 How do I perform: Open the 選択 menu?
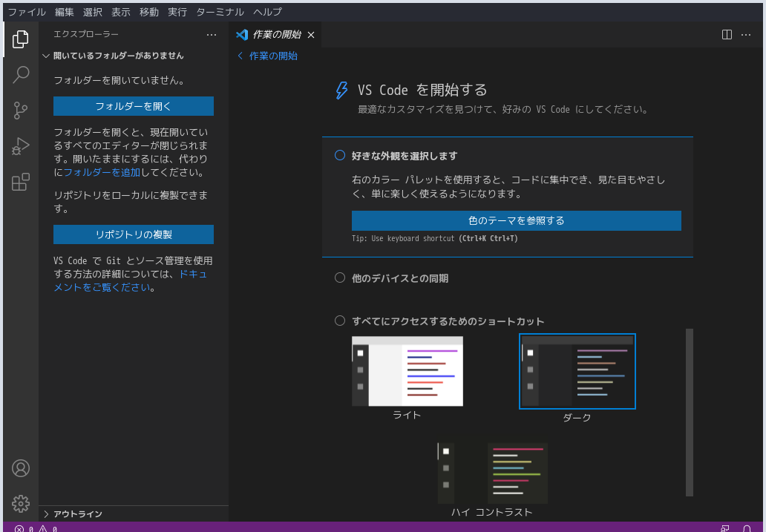92,12
